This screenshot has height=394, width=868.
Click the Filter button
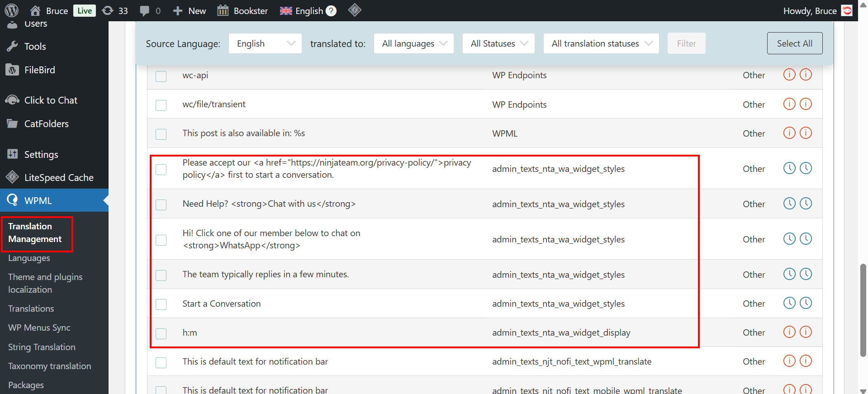(x=686, y=43)
